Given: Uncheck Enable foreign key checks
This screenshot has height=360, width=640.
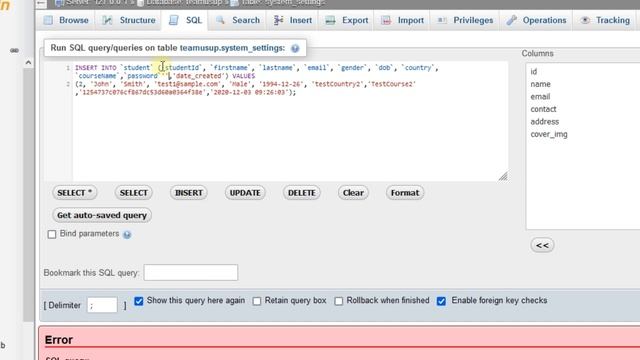Looking at the screenshot, I should 441,301.
